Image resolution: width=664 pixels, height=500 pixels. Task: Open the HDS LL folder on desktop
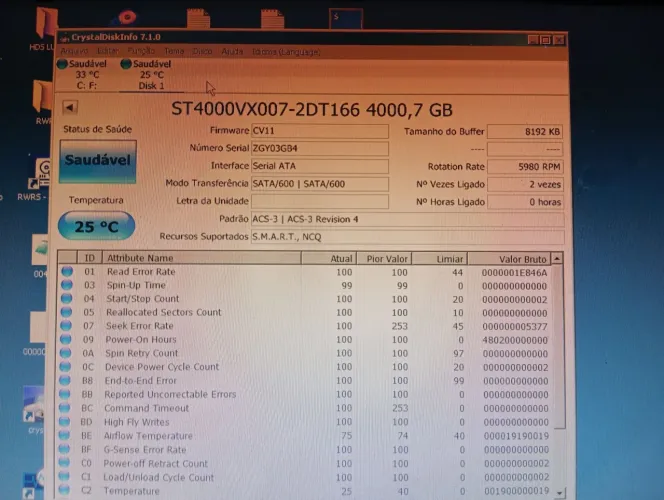click(45, 28)
